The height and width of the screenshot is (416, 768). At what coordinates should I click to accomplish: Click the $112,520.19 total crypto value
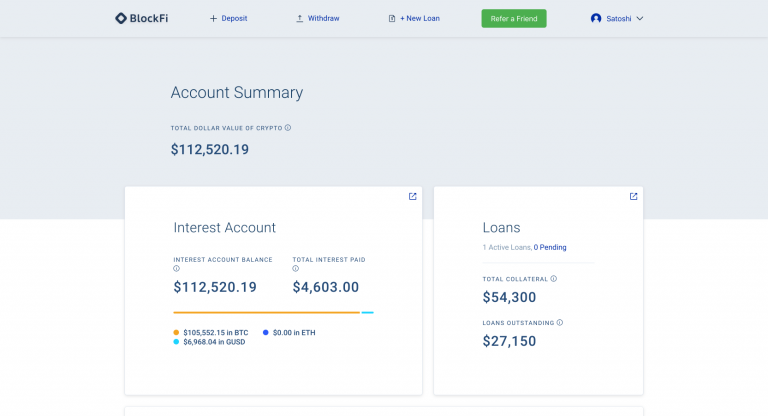pos(210,149)
